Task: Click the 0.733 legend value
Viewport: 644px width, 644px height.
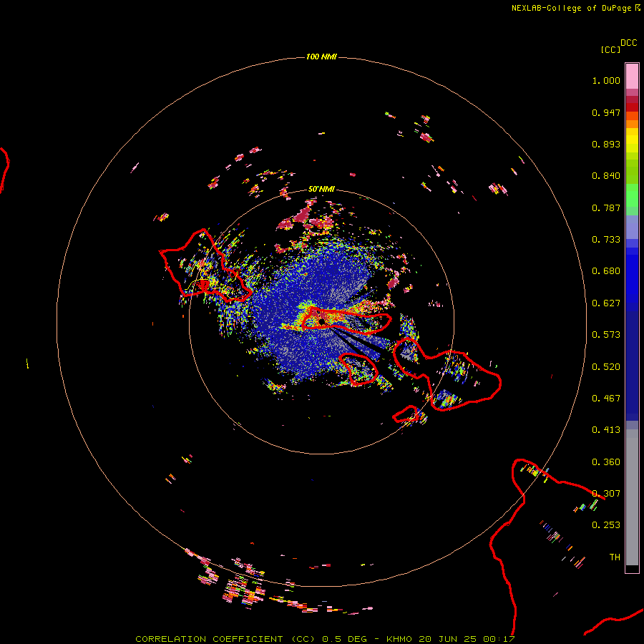Action: click(606, 240)
